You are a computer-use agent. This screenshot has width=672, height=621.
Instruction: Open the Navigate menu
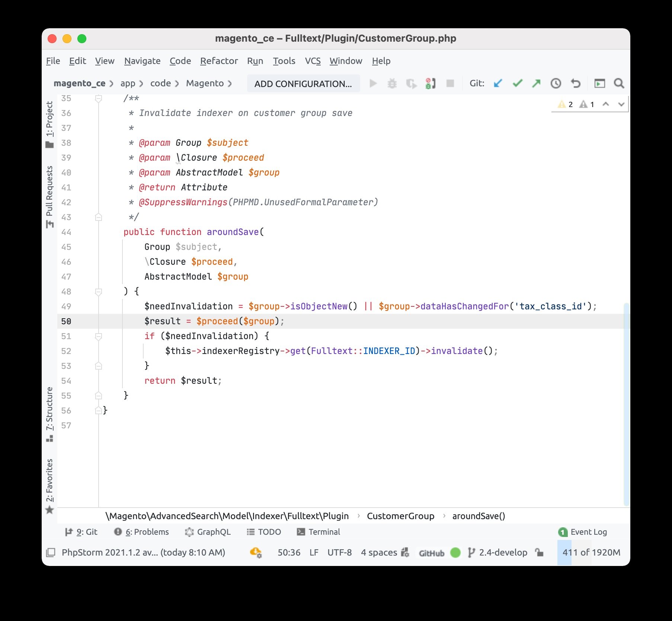coord(142,61)
